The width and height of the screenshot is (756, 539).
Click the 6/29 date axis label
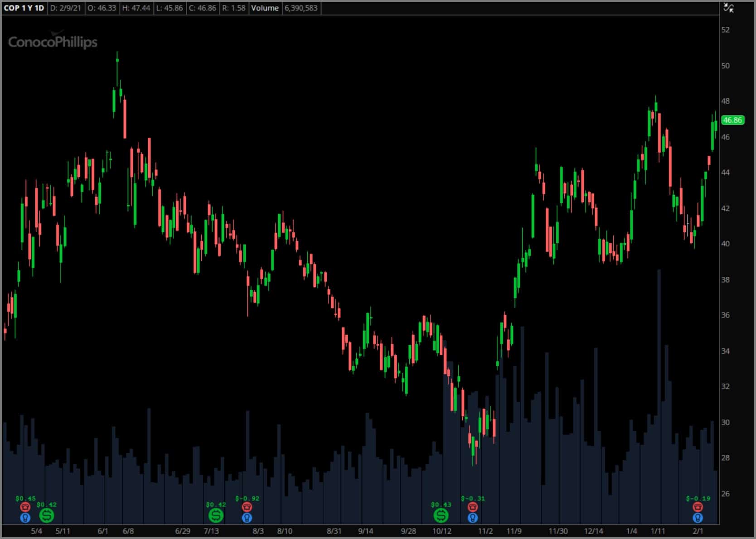[x=183, y=531]
